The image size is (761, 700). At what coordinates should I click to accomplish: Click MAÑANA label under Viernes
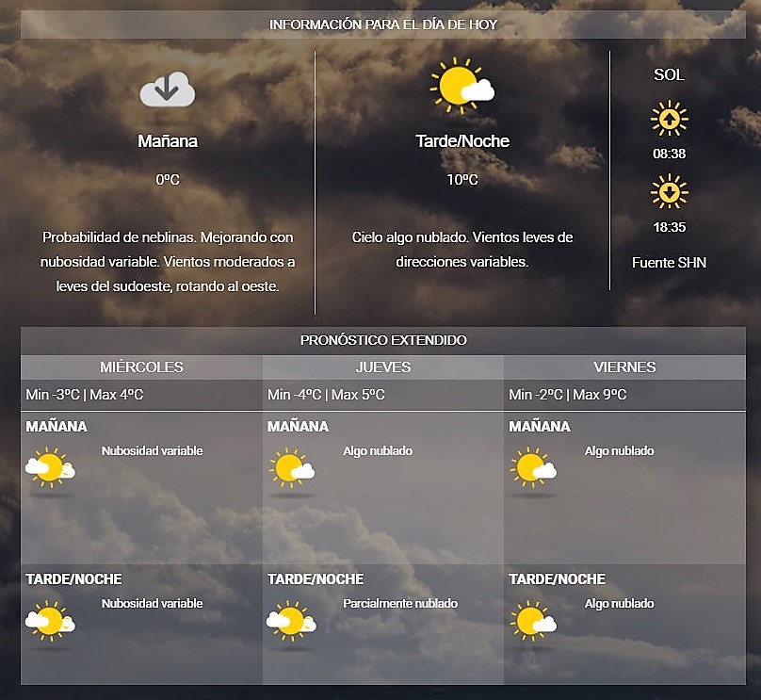(x=540, y=427)
